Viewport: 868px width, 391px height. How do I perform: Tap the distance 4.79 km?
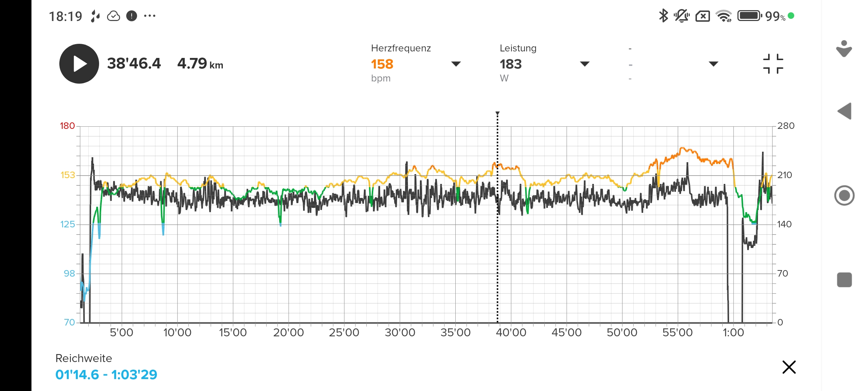pyautogui.click(x=200, y=64)
